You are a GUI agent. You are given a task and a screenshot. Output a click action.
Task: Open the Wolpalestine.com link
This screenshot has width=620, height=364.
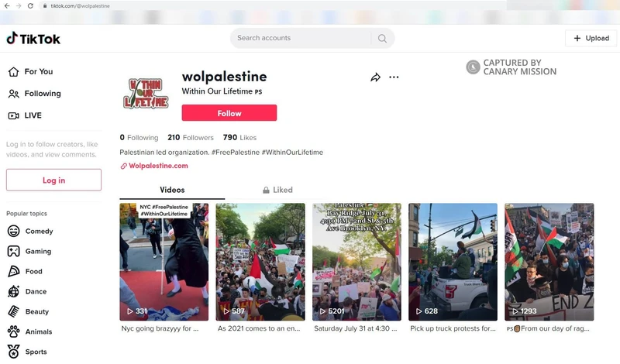(x=158, y=166)
